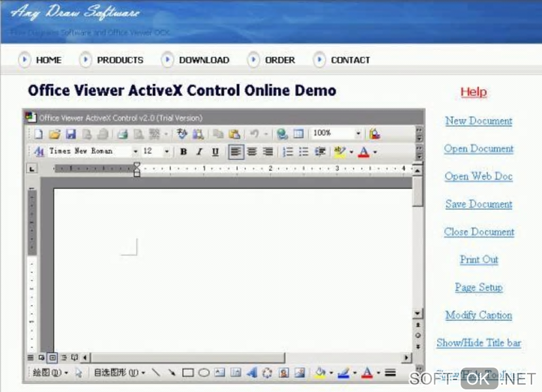
Task: Pick the Line drawing tool
Action: [x=156, y=373]
